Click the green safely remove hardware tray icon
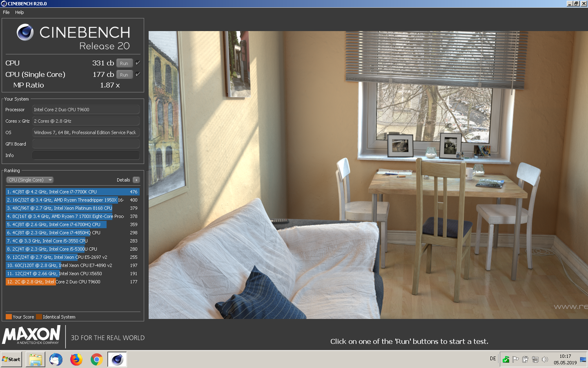The width and height of the screenshot is (588, 368). tap(506, 359)
